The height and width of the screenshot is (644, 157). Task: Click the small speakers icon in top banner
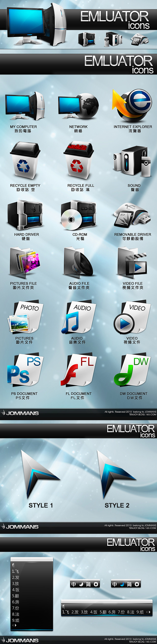coord(113,39)
